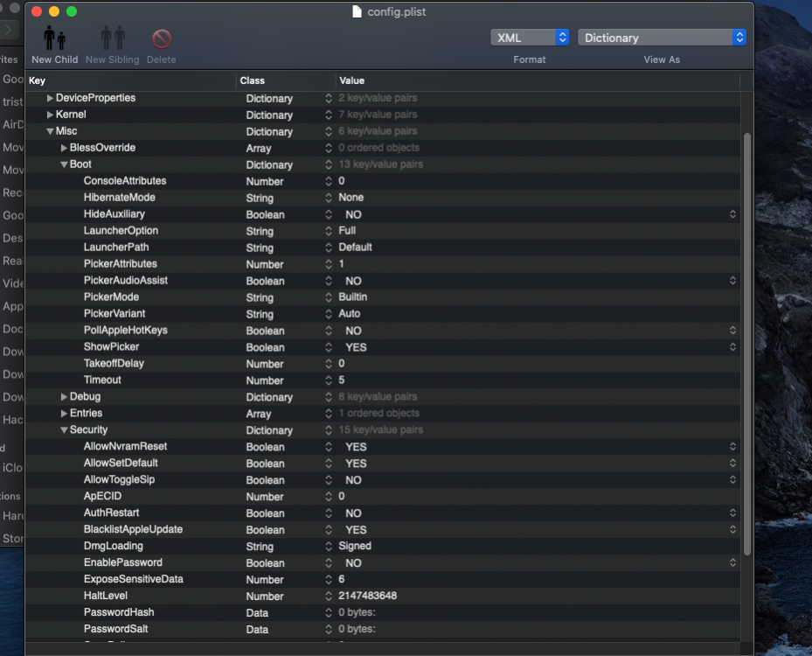812x656 pixels.
Task: Expand the Debug dictionary
Action: click(x=64, y=396)
